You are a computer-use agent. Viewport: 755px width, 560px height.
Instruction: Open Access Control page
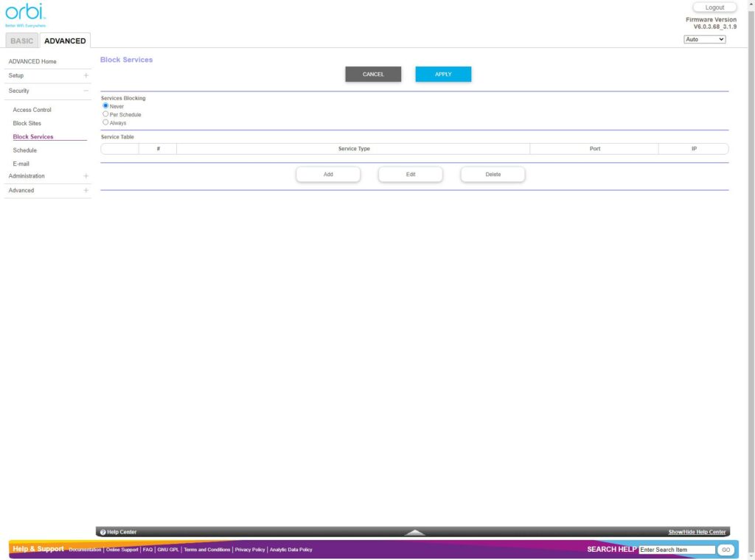pos(32,110)
